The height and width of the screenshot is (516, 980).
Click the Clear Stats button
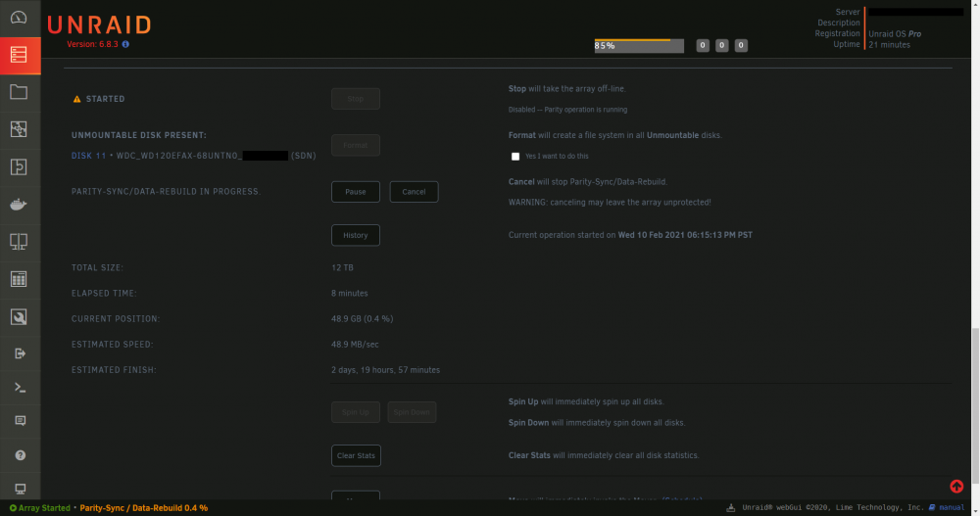coord(357,455)
